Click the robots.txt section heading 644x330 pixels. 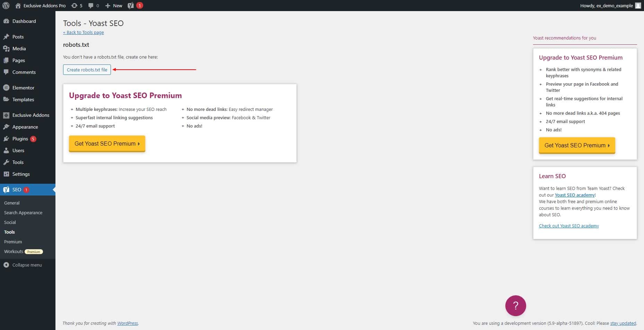point(76,45)
